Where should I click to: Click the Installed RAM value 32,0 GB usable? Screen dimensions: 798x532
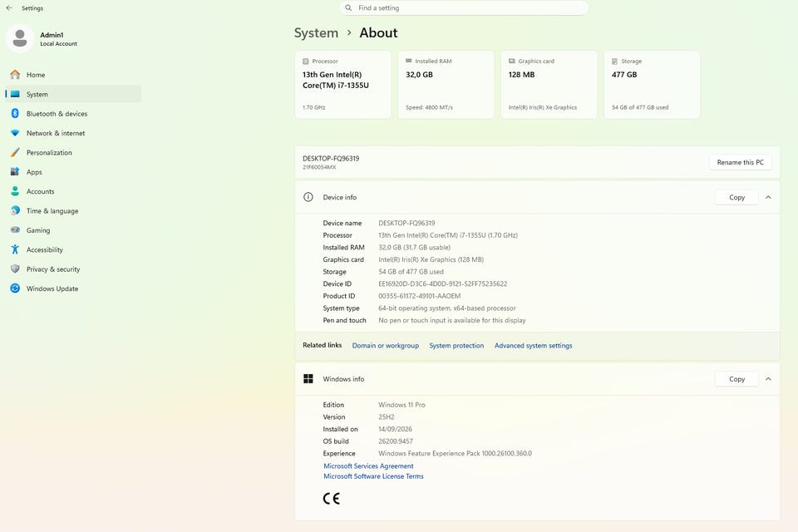[x=414, y=248]
